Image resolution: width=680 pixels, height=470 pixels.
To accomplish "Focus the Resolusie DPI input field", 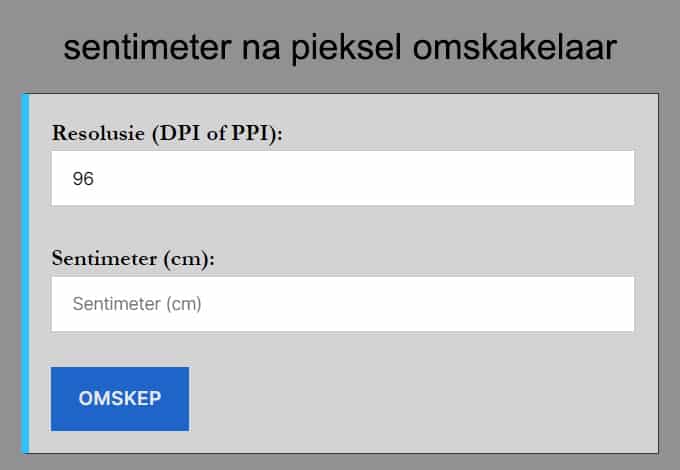I will point(342,179).
